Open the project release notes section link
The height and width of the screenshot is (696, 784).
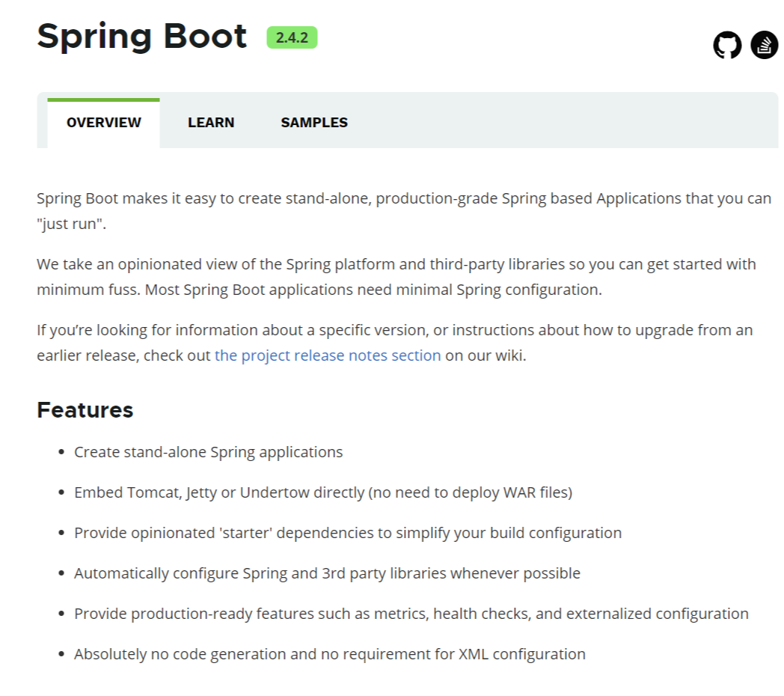328,355
